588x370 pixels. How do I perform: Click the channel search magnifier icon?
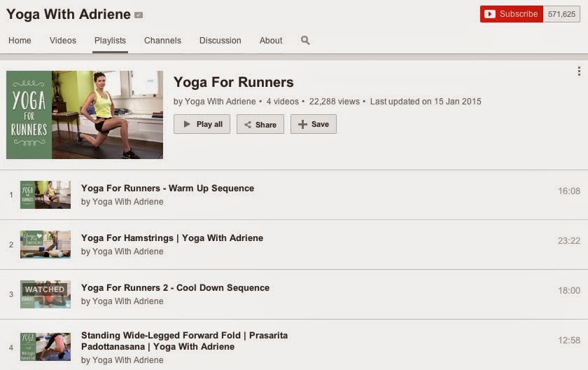(305, 40)
